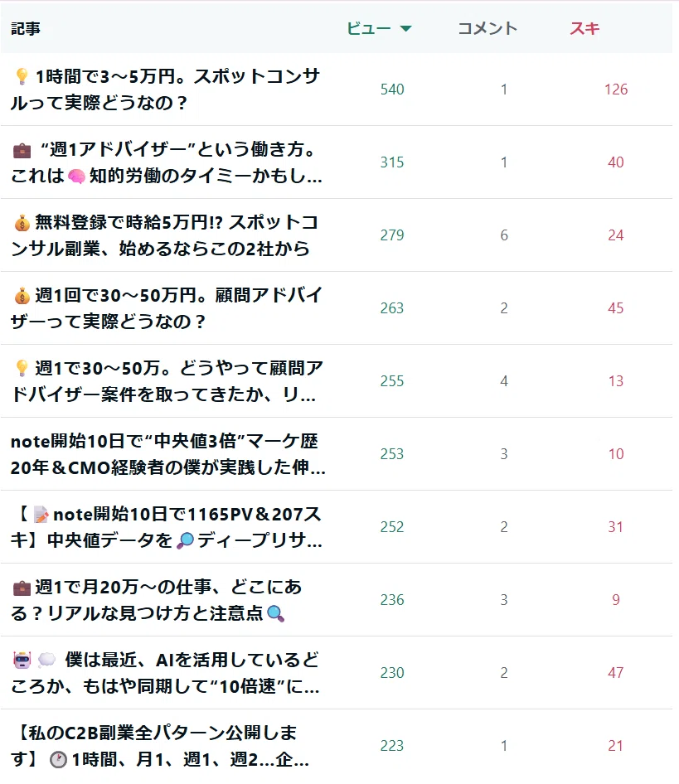Select the ビュー column header label
This screenshot has width=679, height=784.
369,28
